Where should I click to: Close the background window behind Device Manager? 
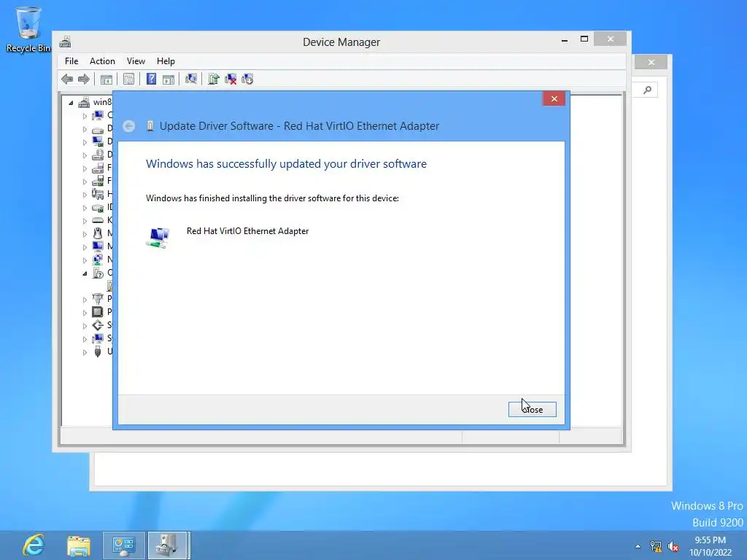[x=651, y=63]
